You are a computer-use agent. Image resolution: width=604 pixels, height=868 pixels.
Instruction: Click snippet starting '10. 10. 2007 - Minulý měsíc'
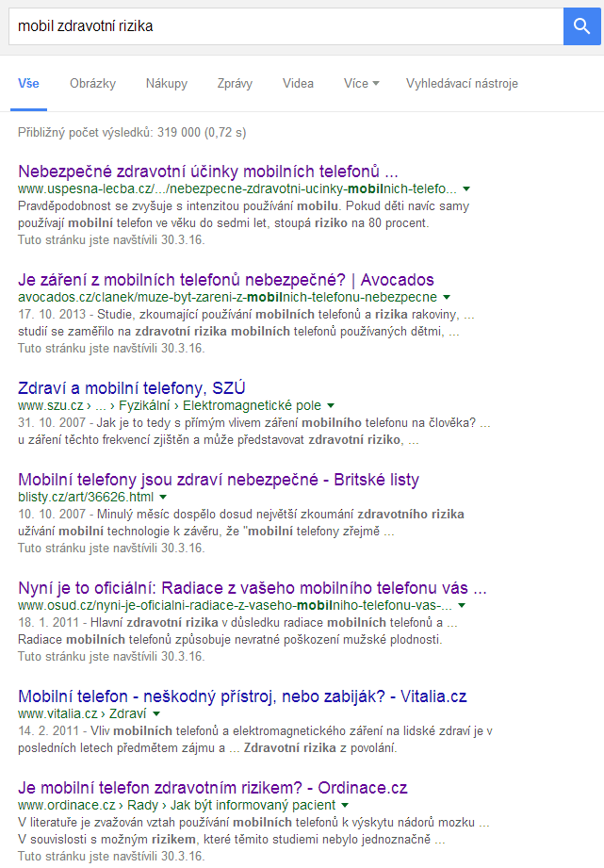241,523
